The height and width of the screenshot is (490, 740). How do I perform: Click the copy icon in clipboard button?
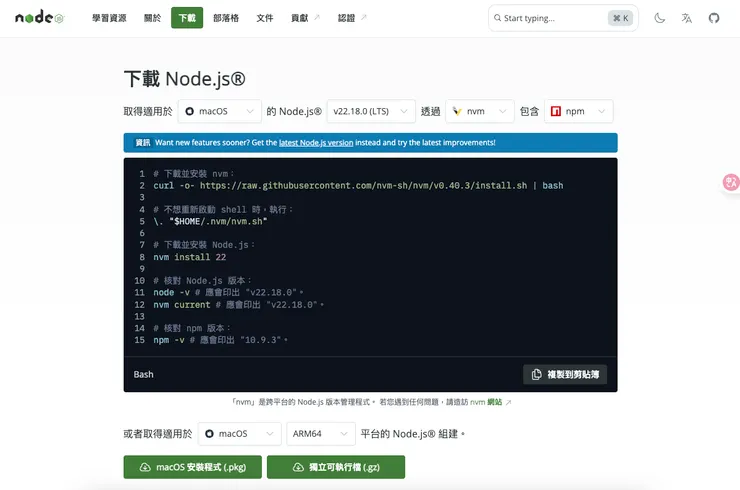coord(537,374)
